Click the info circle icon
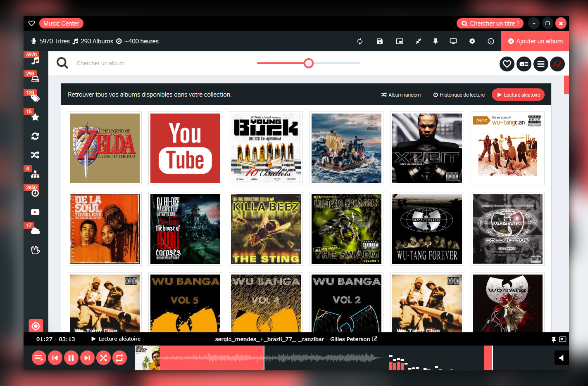The image size is (588, 386). pyautogui.click(x=491, y=41)
